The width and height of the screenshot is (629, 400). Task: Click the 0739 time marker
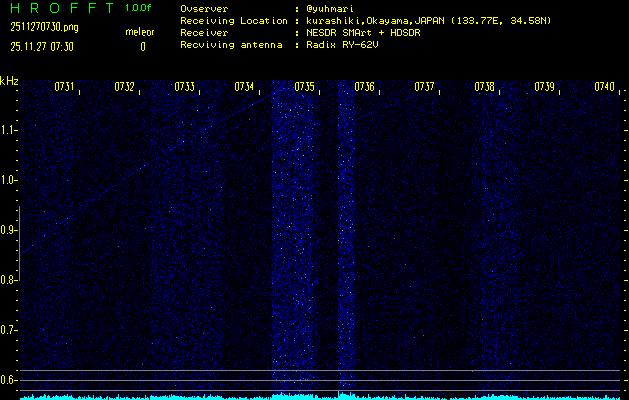[544, 87]
